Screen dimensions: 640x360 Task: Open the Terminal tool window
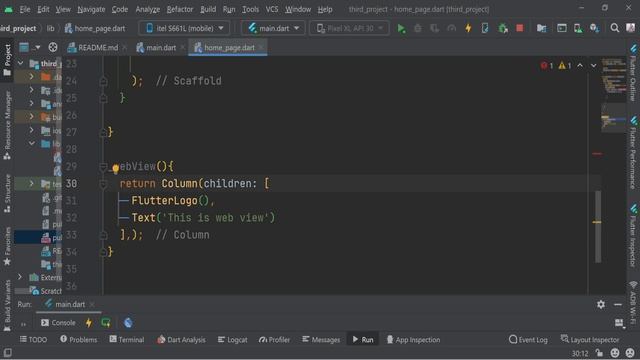click(127, 340)
